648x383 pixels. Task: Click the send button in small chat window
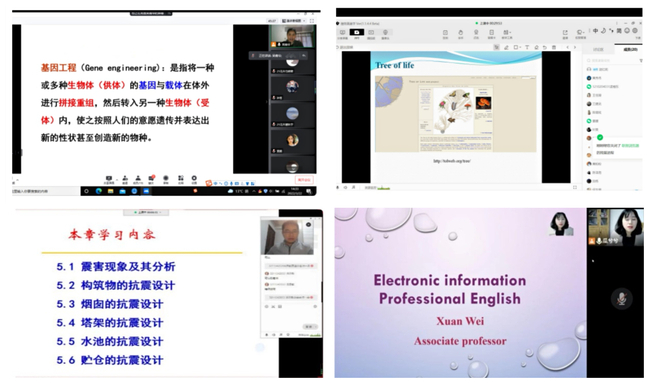click(x=310, y=326)
